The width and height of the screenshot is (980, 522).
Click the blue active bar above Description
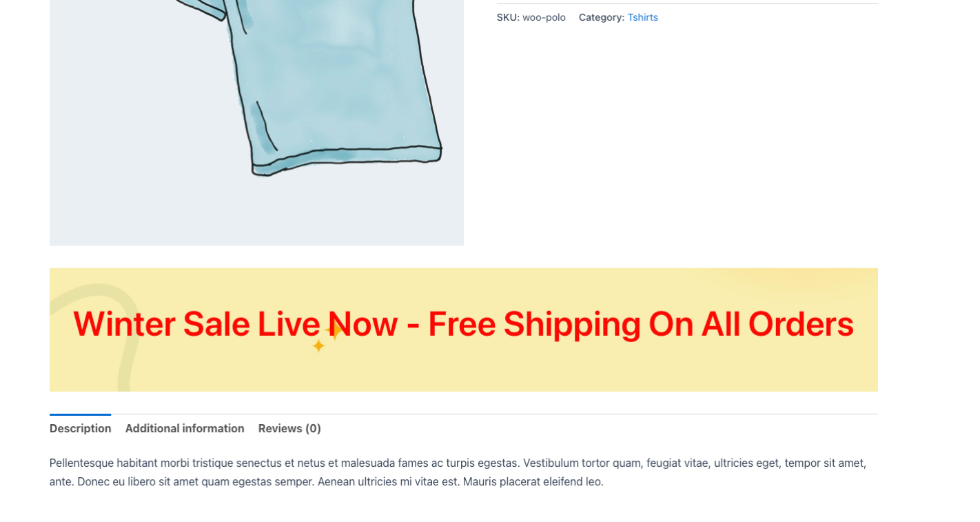80,414
